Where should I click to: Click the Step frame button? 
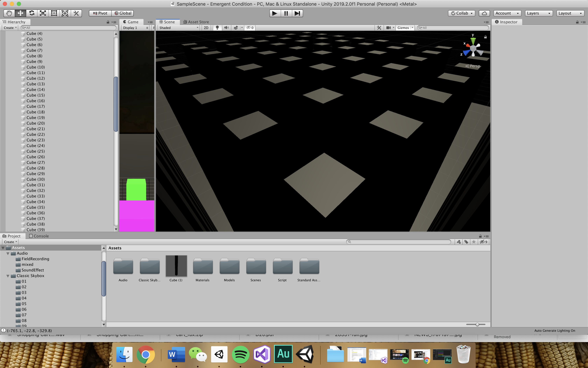pos(297,13)
